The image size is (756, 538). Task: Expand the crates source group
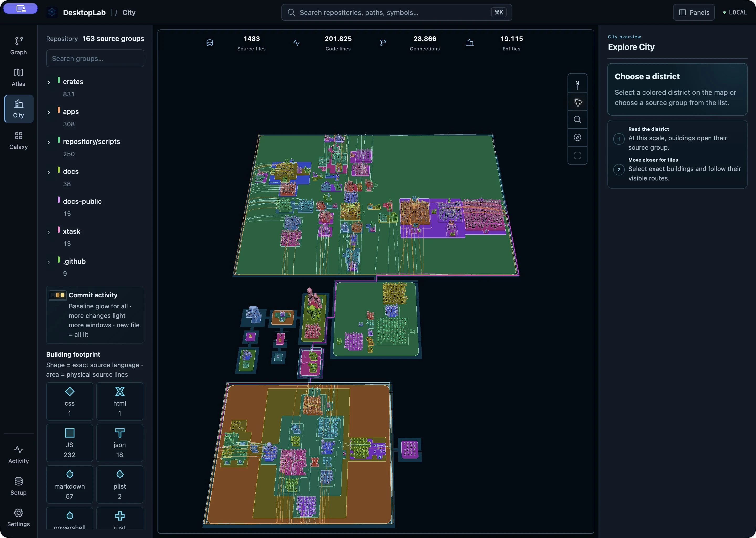click(x=49, y=82)
